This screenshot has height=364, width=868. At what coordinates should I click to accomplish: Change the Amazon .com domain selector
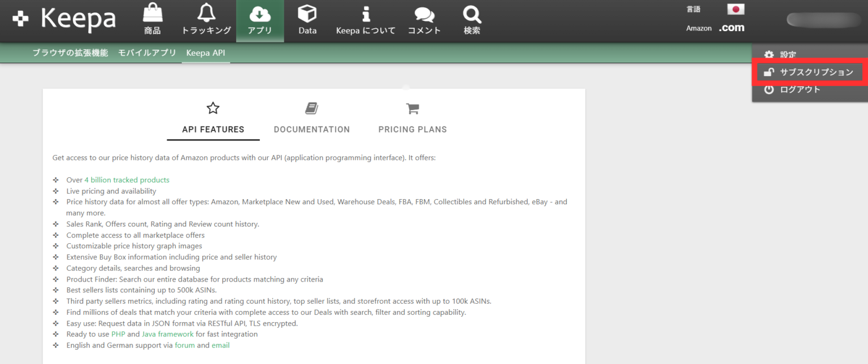pyautogui.click(x=731, y=28)
